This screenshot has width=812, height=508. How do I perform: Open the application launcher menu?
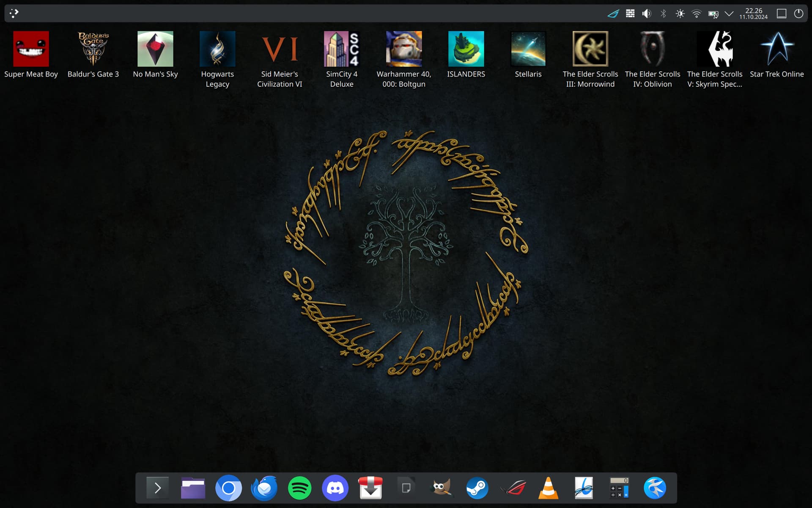(14, 14)
